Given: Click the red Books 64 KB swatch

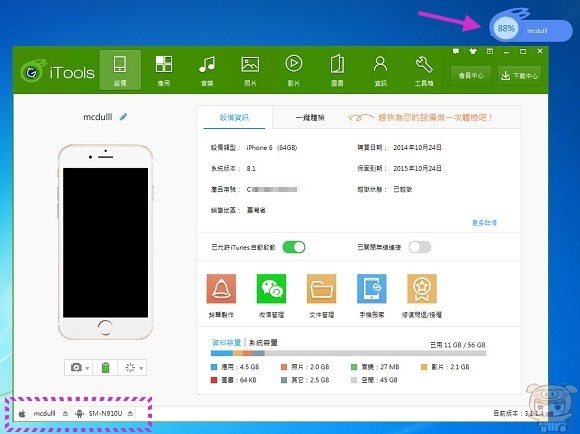Looking at the screenshot, I should [x=213, y=380].
